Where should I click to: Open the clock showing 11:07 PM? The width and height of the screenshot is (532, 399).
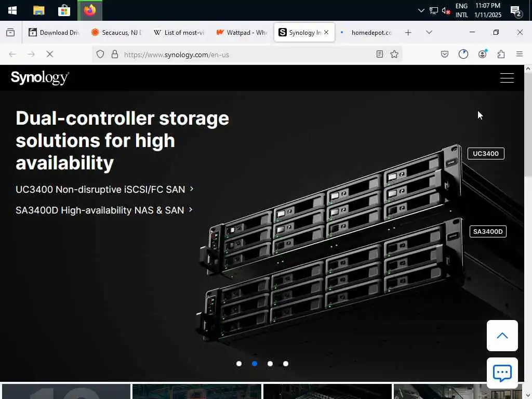(488, 10)
